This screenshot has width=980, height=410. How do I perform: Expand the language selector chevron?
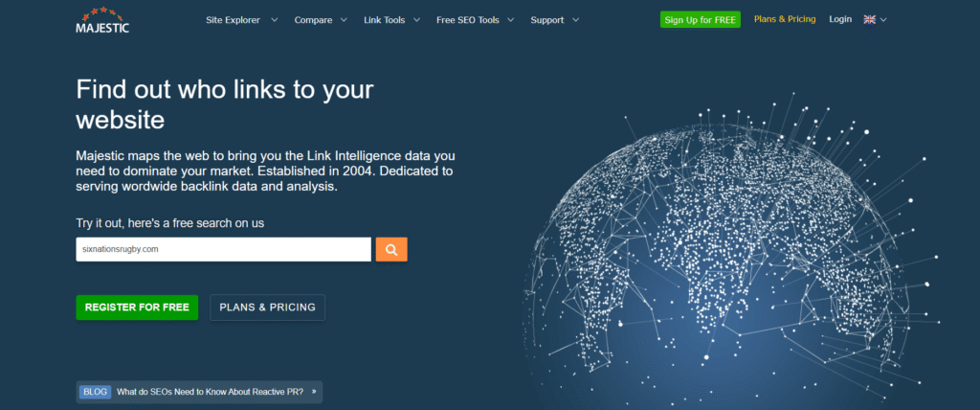pos(883,20)
